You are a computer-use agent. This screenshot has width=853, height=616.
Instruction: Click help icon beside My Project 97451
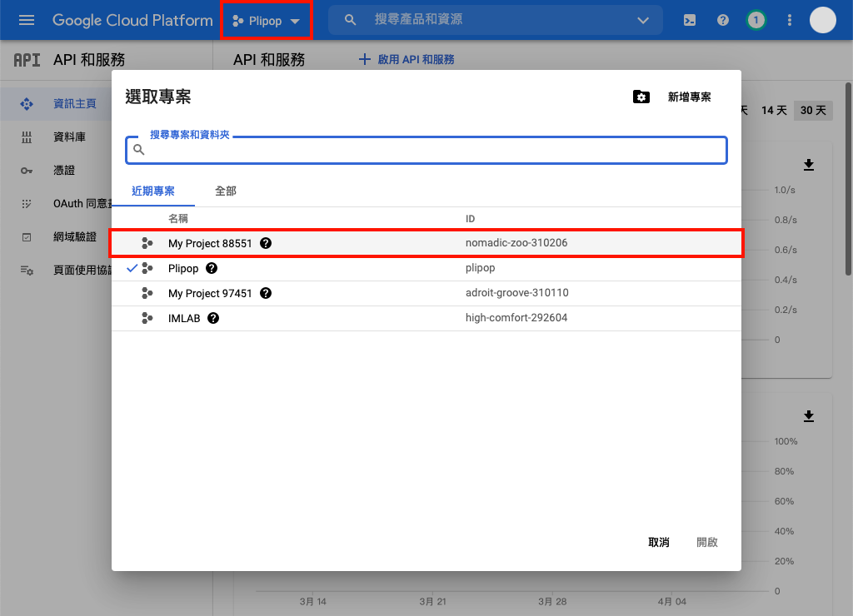pos(266,293)
